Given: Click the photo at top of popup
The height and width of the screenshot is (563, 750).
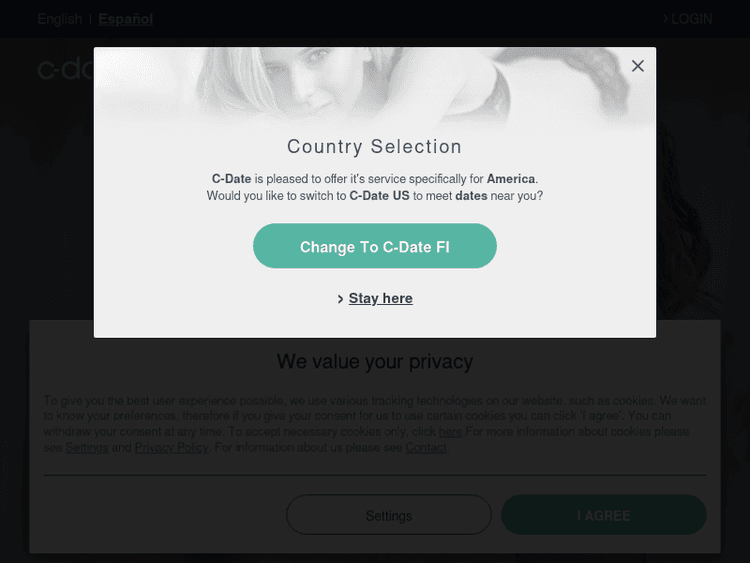Looking at the screenshot, I should pyautogui.click(x=375, y=85).
